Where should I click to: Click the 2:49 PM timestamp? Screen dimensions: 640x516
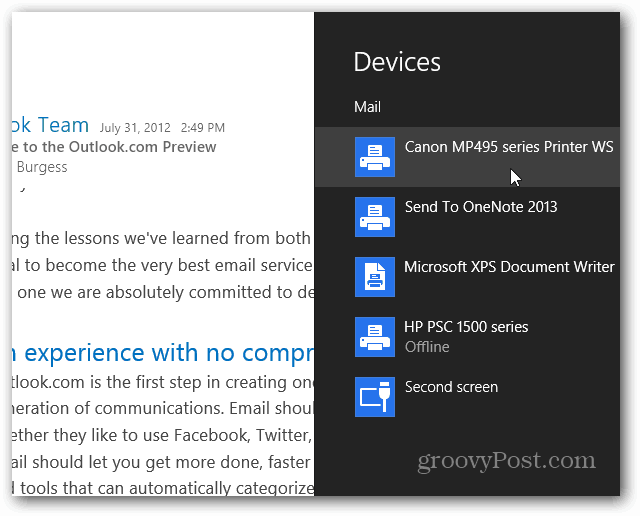pyautogui.click(x=203, y=128)
